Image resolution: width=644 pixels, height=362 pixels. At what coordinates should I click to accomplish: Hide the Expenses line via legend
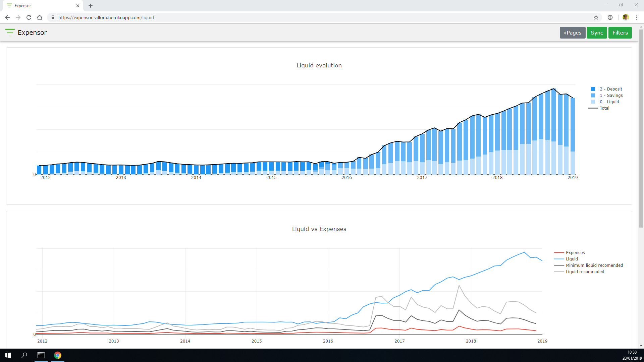tap(575, 253)
